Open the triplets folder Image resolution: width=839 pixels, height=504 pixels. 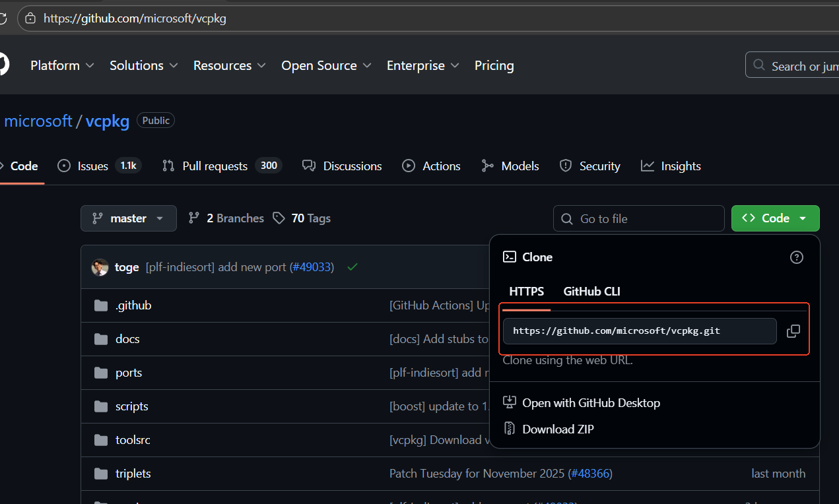coord(133,474)
